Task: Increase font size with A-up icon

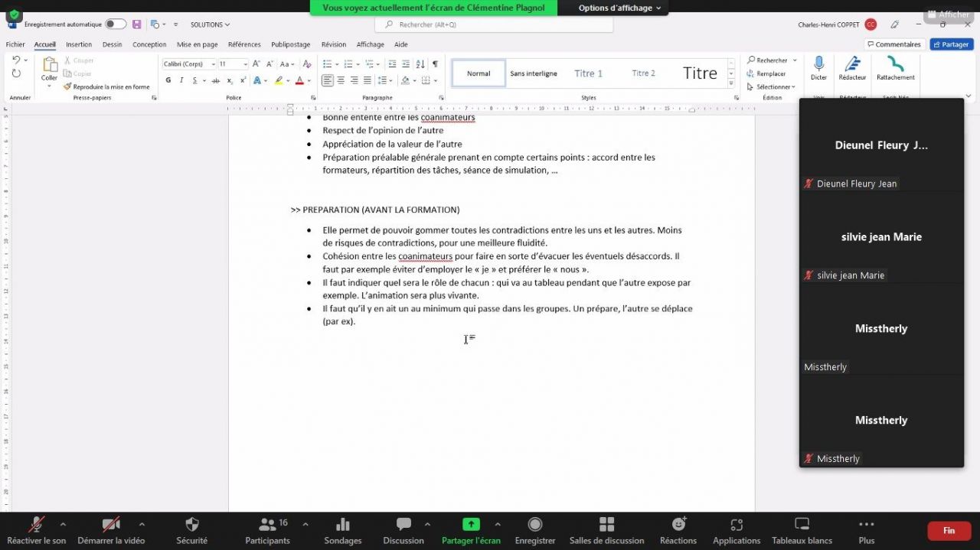Action: [256, 64]
